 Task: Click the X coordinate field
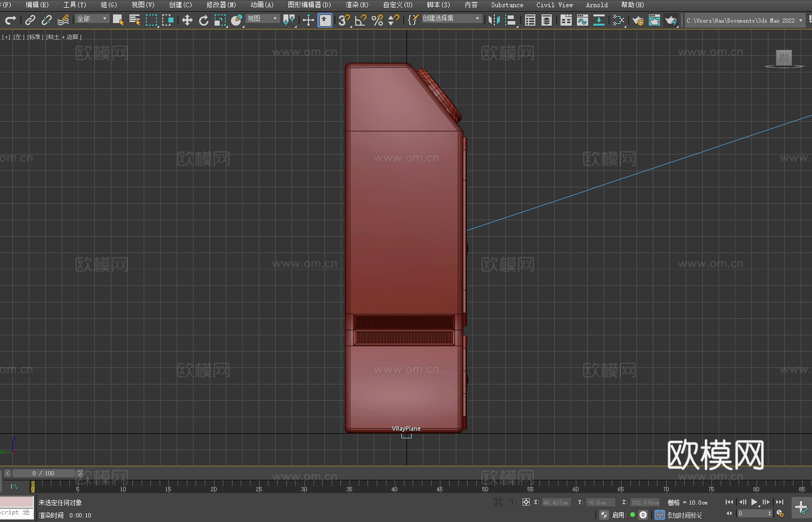[x=556, y=502]
